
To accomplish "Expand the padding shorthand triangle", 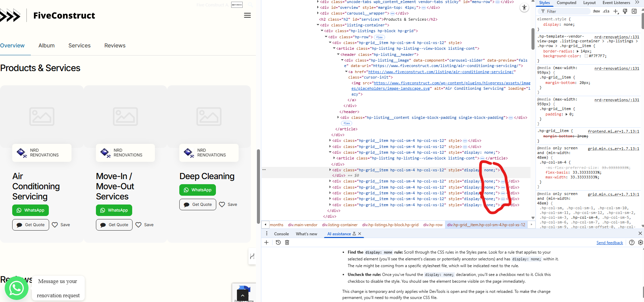I will pos(566,114).
